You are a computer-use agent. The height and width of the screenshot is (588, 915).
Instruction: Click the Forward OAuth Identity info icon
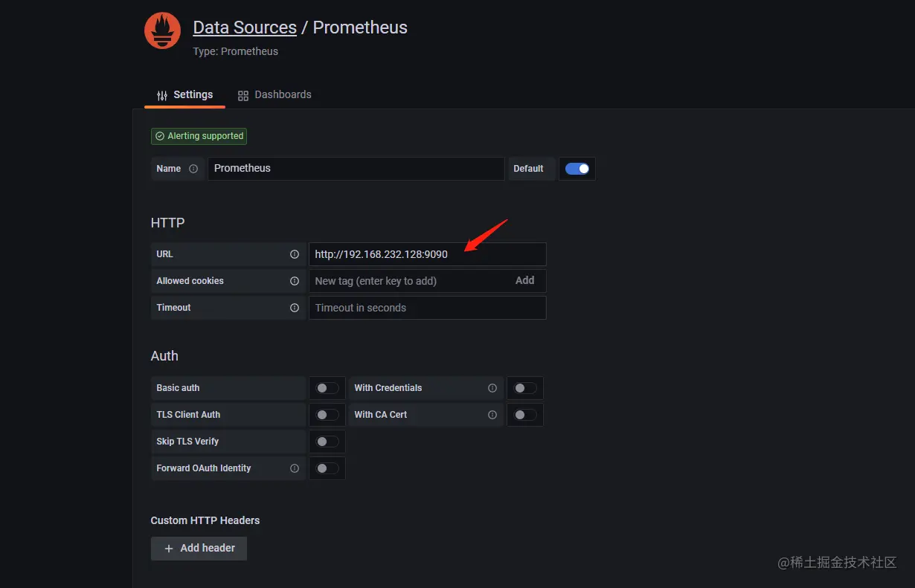click(295, 468)
